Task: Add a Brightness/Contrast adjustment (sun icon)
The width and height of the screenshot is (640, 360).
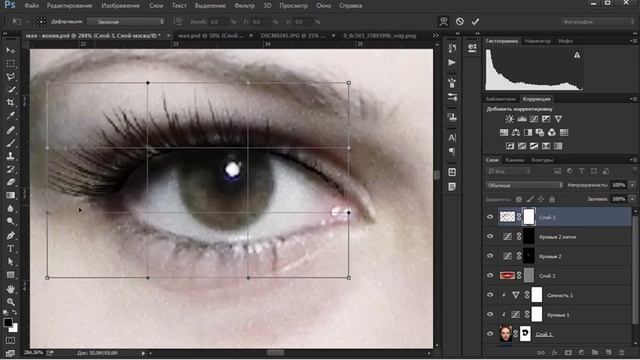Action: click(x=509, y=119)
